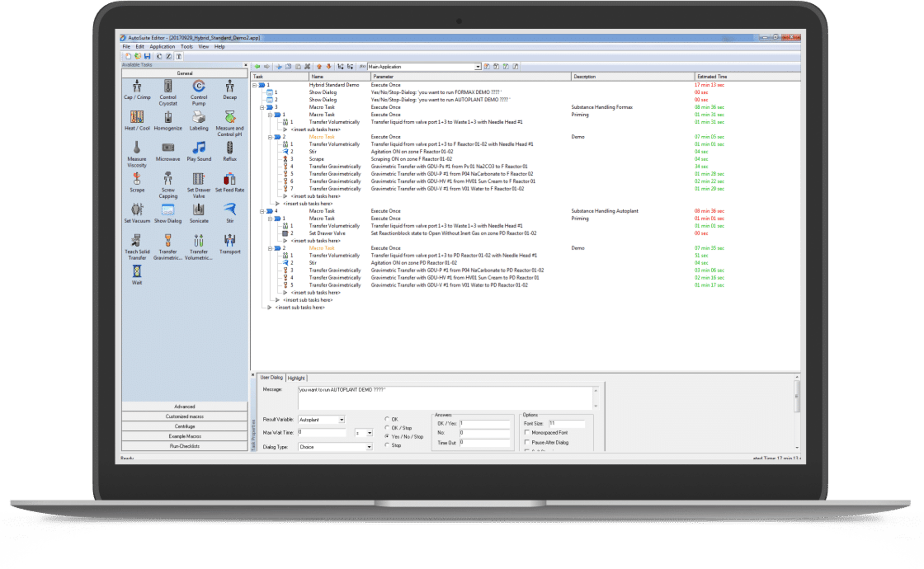Choose the Yes / No / Stop radio button

click(x=387, y=436)
